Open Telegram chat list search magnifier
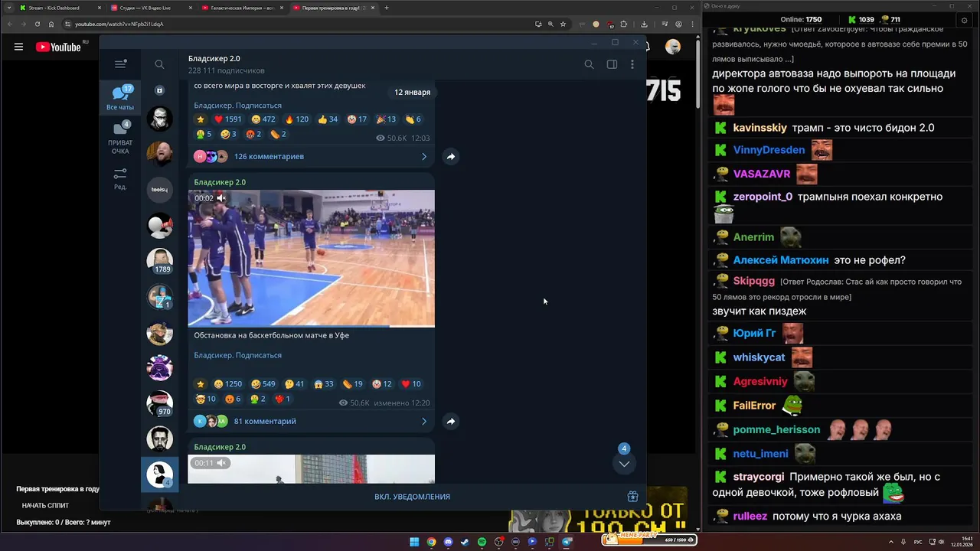 [x=159, y=64]
